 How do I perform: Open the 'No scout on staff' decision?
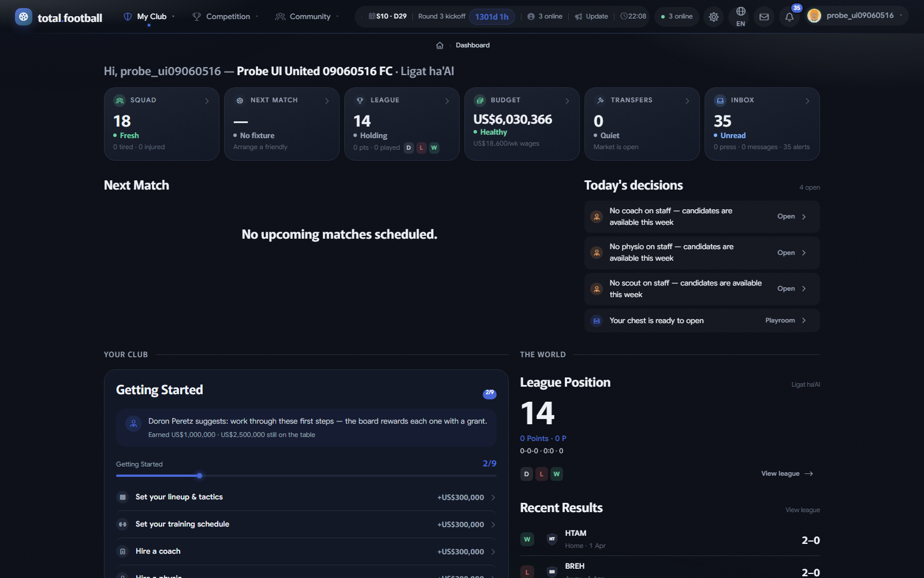point(702,289)
